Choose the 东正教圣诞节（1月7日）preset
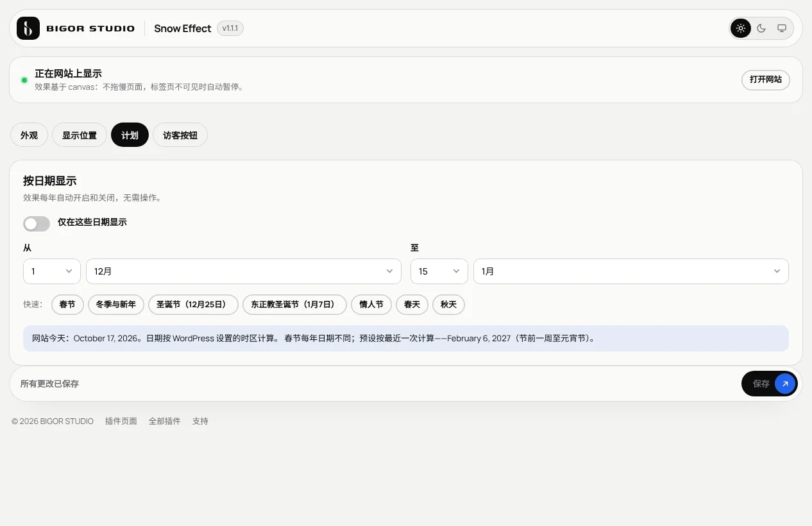 pyautogui.click(x=294, y=304)
